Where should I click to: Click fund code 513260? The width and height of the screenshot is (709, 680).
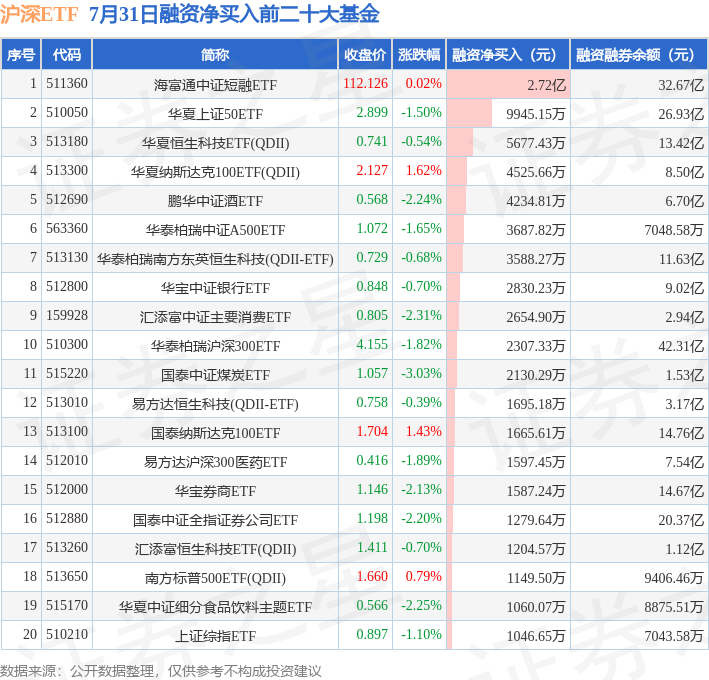(x=66, y=547)
